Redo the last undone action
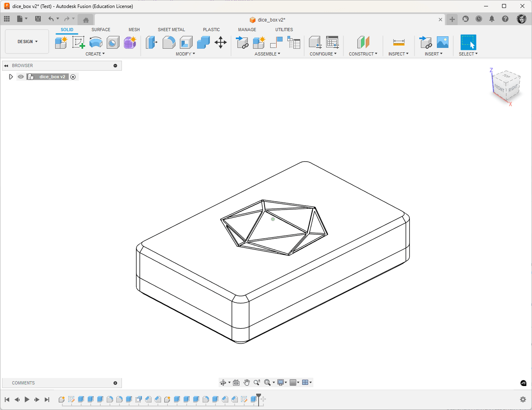532x410 pixels. [67, 19]
